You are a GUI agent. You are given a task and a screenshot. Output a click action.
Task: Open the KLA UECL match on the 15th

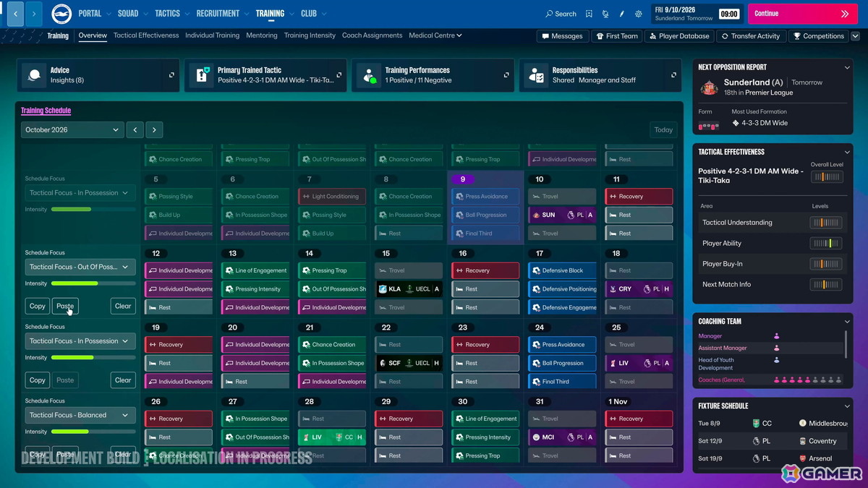pos(409,289)
